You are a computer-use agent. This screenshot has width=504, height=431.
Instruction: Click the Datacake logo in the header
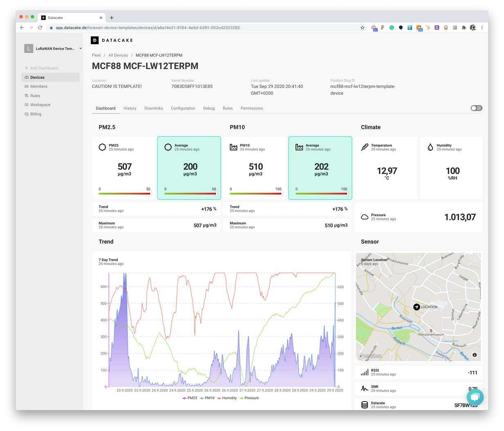coord(111,40)
